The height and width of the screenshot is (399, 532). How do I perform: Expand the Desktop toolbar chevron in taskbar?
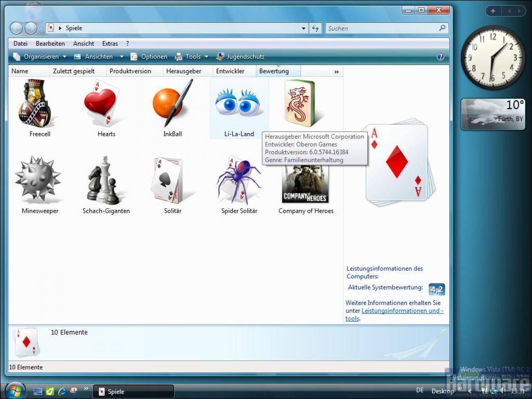[460, 389]
